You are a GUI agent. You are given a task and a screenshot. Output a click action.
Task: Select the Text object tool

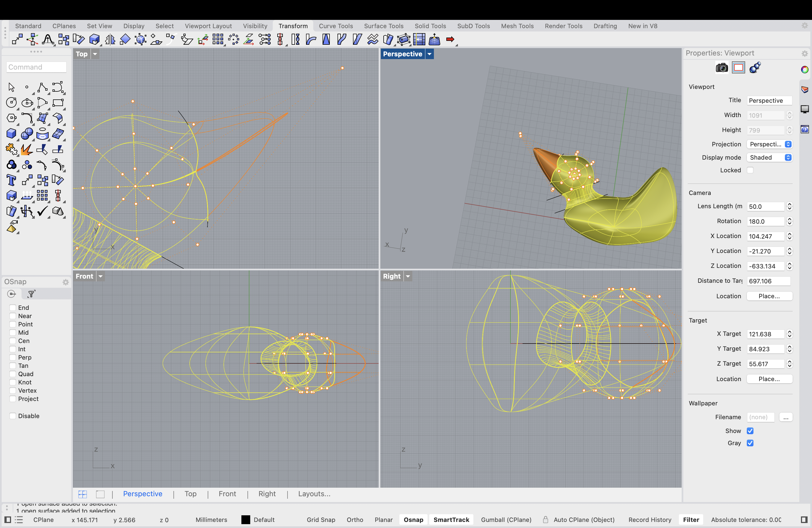click(11, 180)
